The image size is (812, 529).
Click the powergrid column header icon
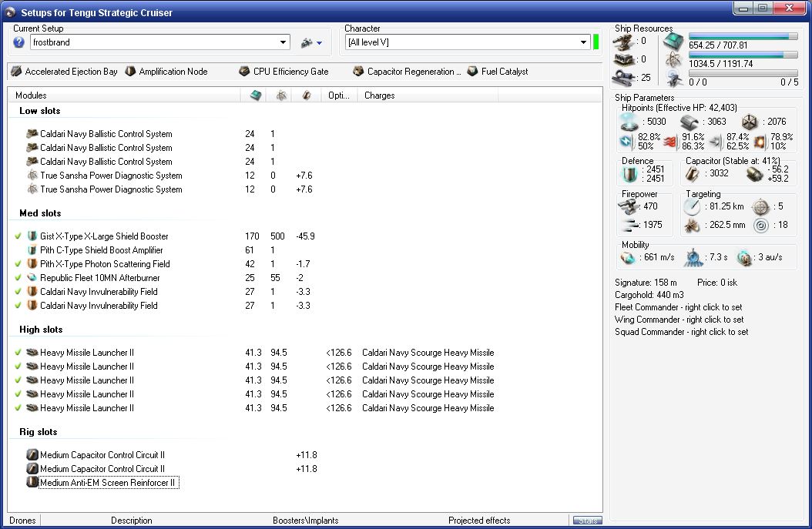281,95
